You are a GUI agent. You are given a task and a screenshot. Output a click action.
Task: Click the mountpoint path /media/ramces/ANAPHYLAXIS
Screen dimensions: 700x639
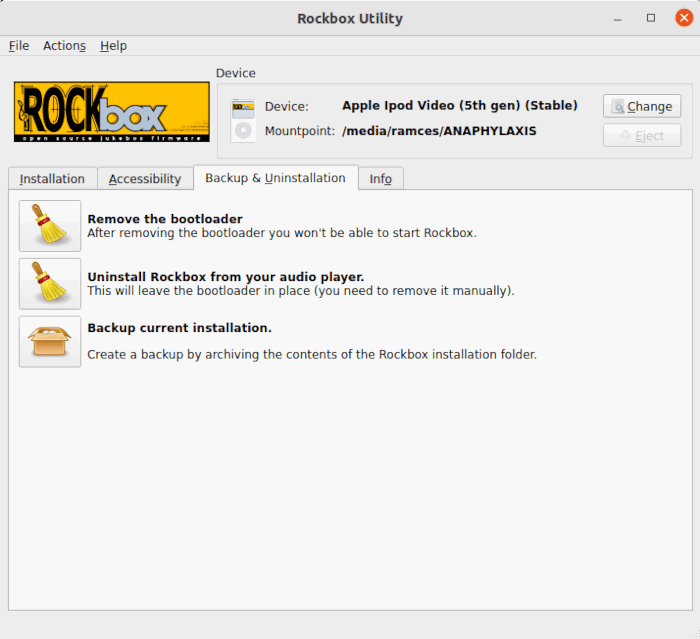click(x=439, y=131)
